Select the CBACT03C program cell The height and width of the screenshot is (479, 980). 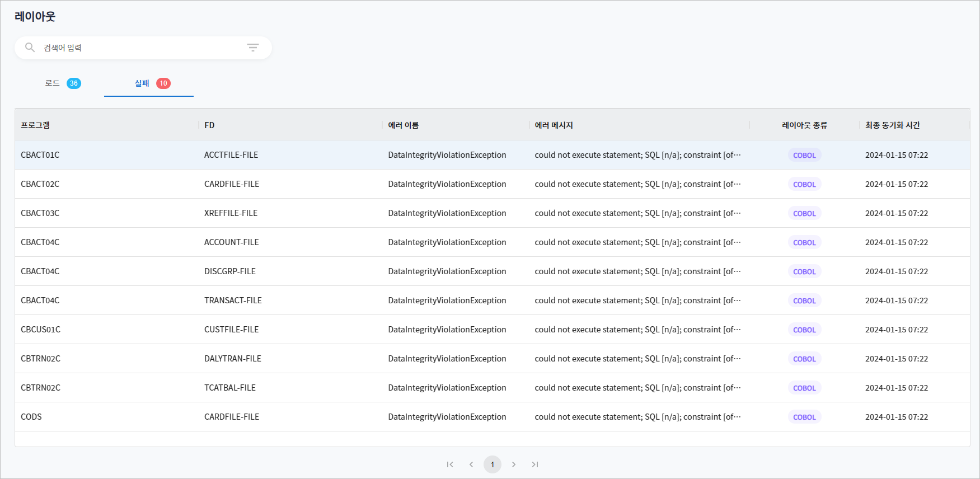coord(40,213)
